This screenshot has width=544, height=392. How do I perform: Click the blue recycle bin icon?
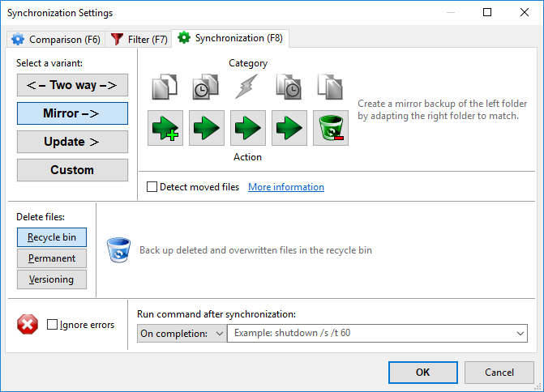[118, 250]
